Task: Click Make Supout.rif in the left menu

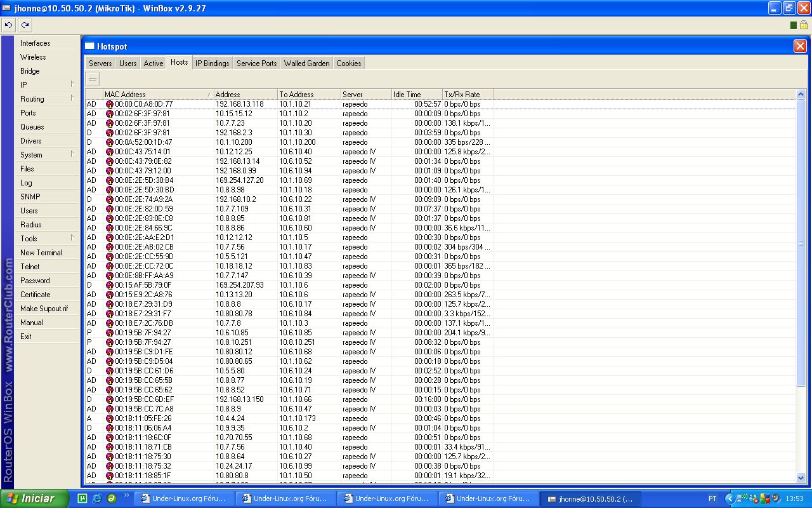Action: [x=48, y=309]
